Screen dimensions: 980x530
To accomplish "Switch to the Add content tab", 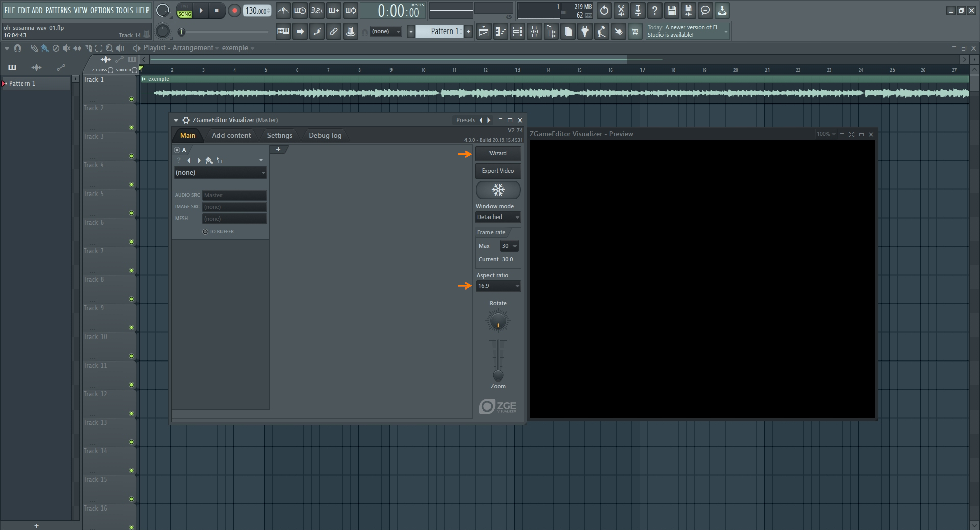I will pos(231,135).
